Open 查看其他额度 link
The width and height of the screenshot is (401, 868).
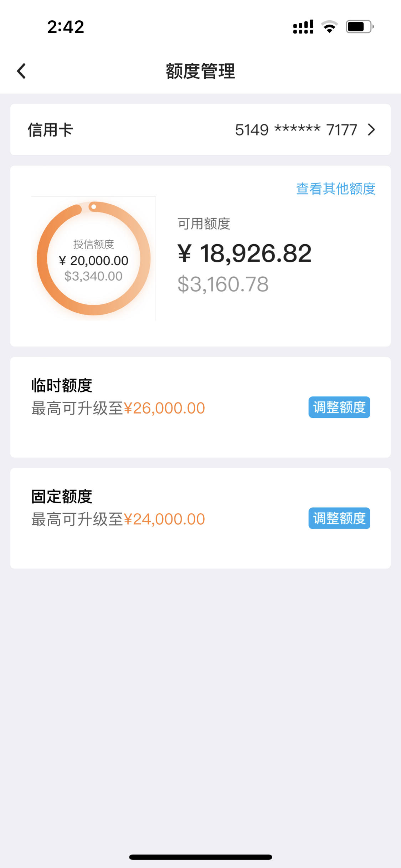(x=336, y=189)
